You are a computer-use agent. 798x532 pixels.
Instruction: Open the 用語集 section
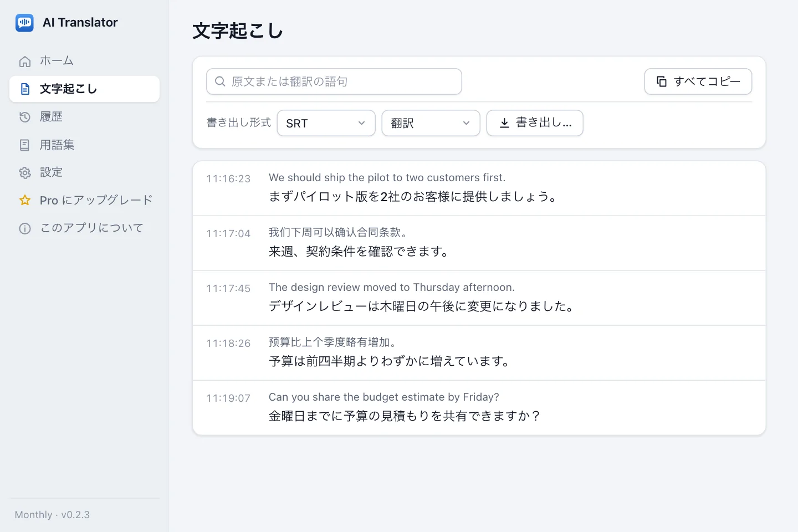[x=84, y=145]
